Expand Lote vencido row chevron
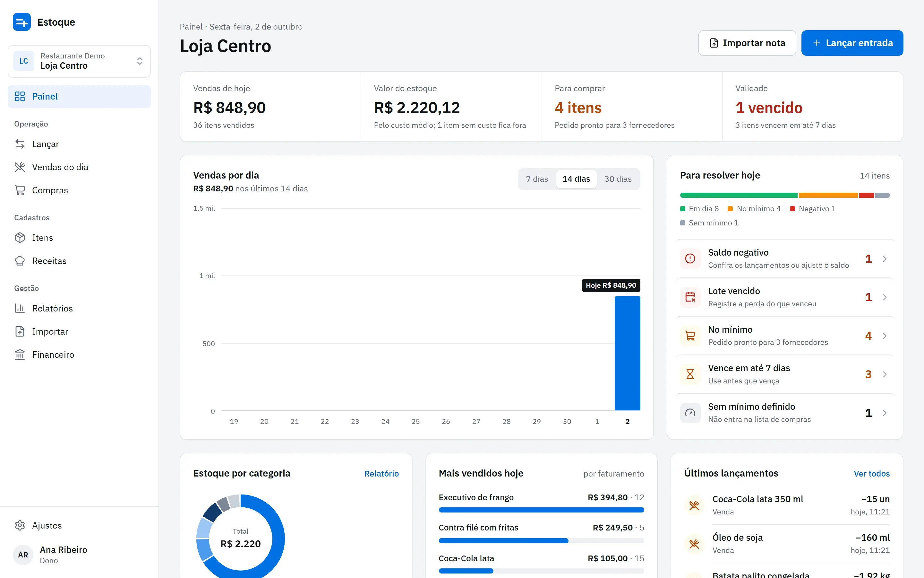The image size is (924, 578). click(x=885, y=297)
